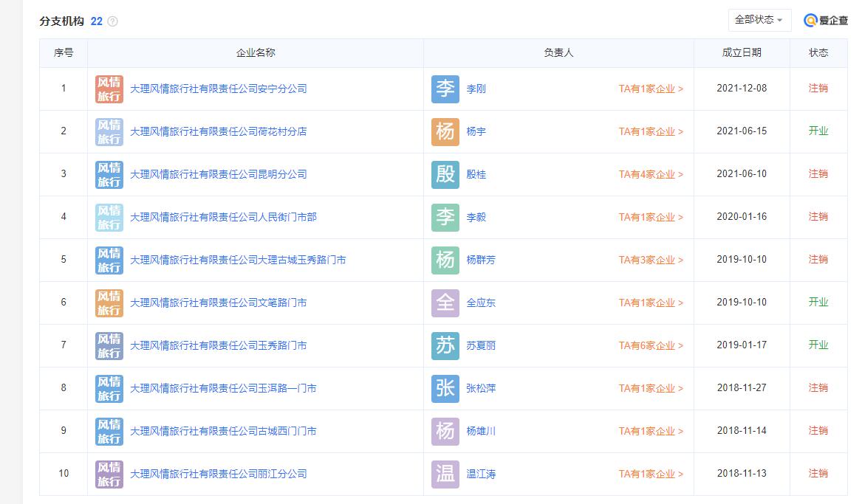This screenshot has height=504, width=862.
Task: Click the 注销 status for 古城西门门市
Action: click(x=818, y=431)
